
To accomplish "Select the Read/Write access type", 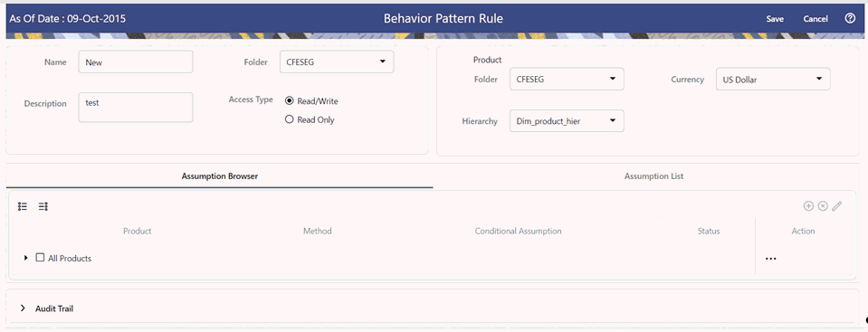I will coord(289,101).
